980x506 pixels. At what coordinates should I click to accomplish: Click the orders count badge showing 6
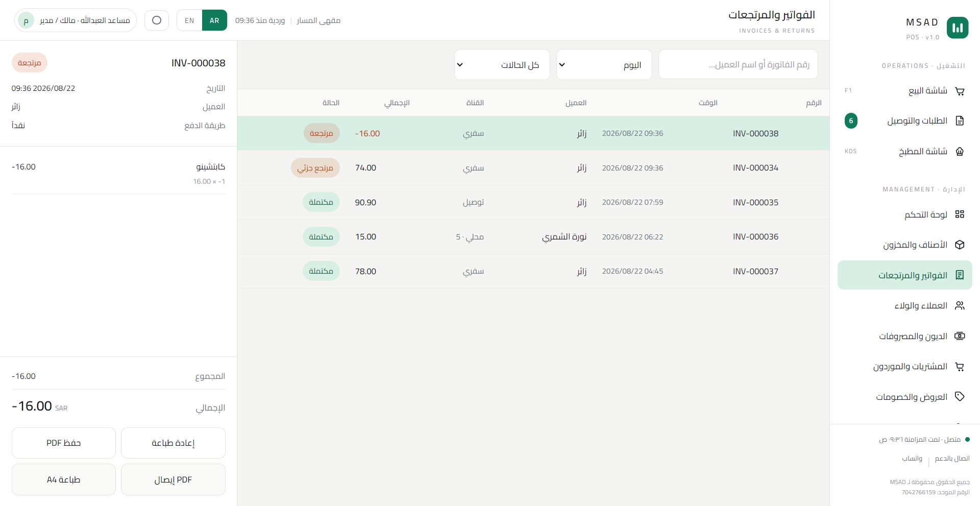point(851,121)
